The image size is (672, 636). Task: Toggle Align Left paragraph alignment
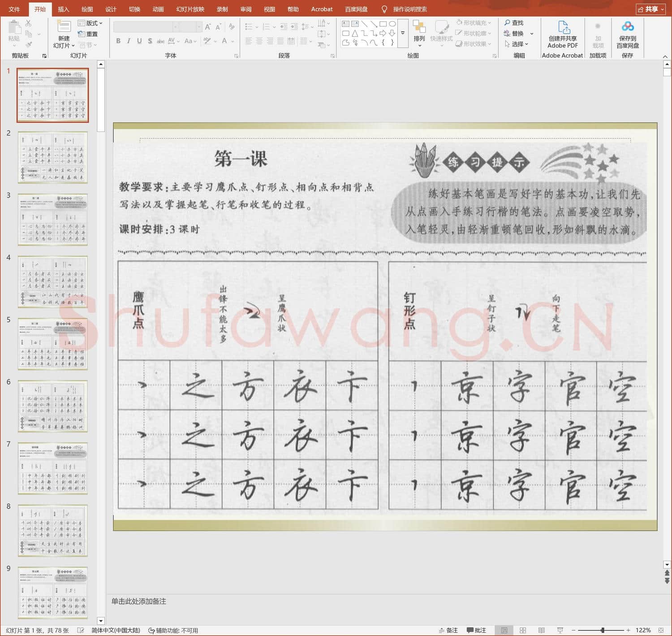(248, 41)
